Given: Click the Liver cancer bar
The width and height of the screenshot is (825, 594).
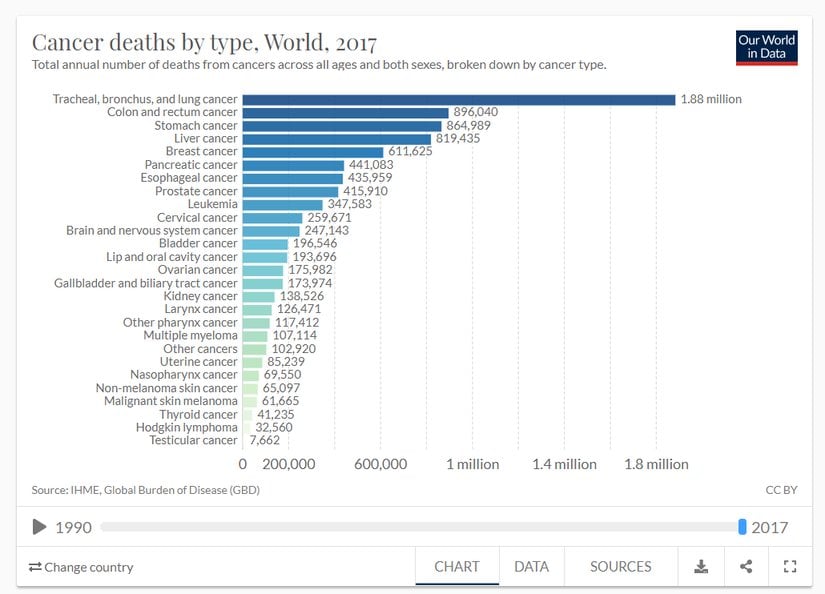Looking at the screenshot, I should point(336,138).
